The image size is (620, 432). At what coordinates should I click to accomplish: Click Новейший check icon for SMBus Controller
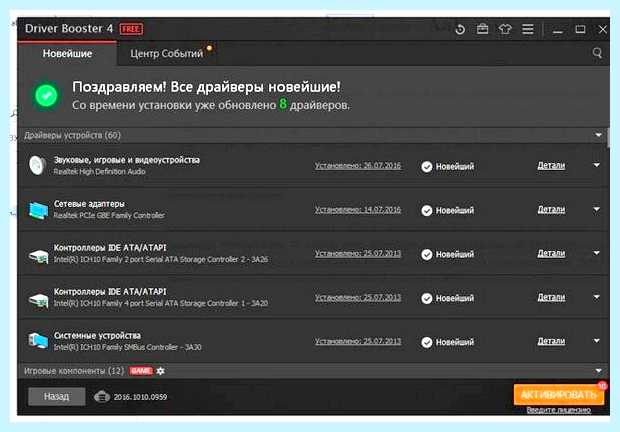click(427, 342)
